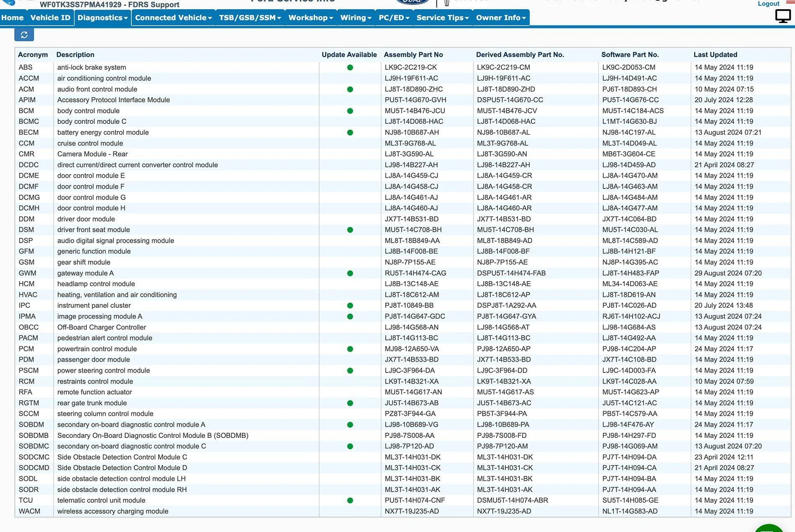This screenshot has width=795, height=532.
Task: Click assembly part number MJ98-12A650-VA
Action: (412, 349)
